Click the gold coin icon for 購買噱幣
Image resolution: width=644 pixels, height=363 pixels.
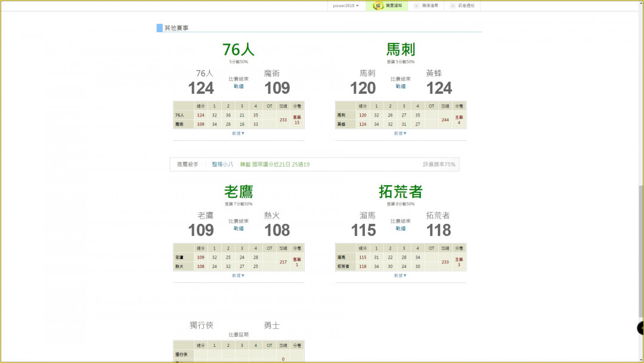pos(378,6)
